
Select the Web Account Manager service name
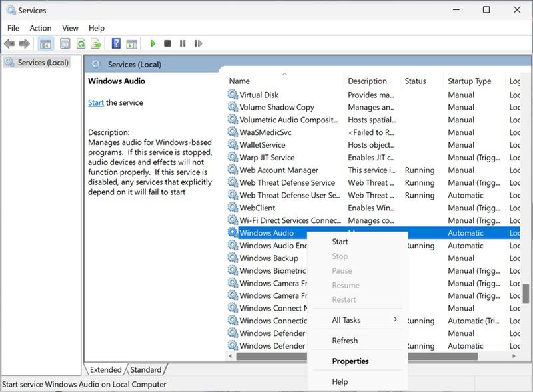point(278,170)
